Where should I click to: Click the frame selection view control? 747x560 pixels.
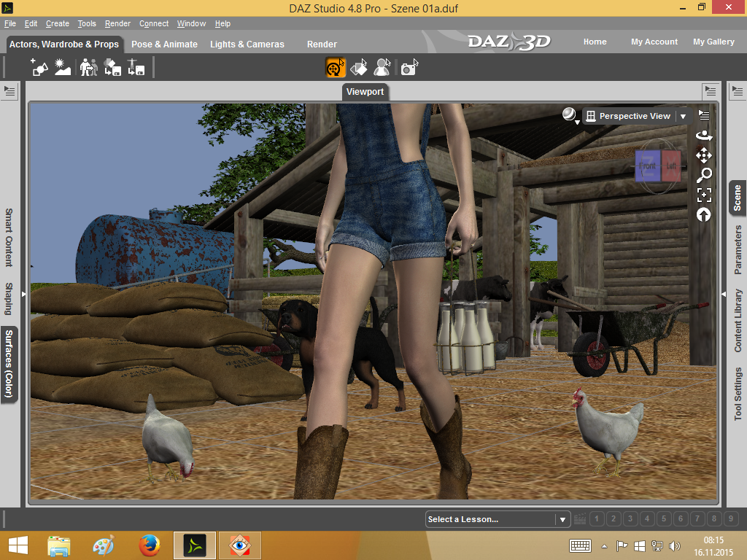704,195
